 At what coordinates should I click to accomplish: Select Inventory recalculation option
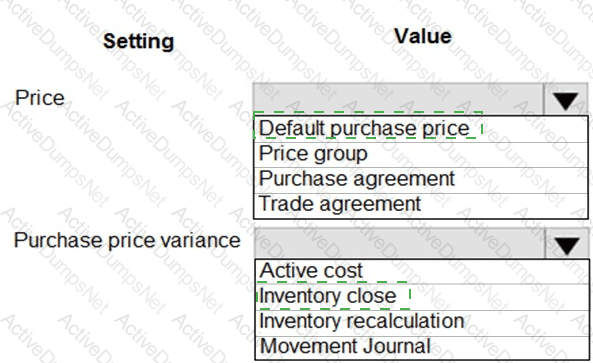[422, 323]
